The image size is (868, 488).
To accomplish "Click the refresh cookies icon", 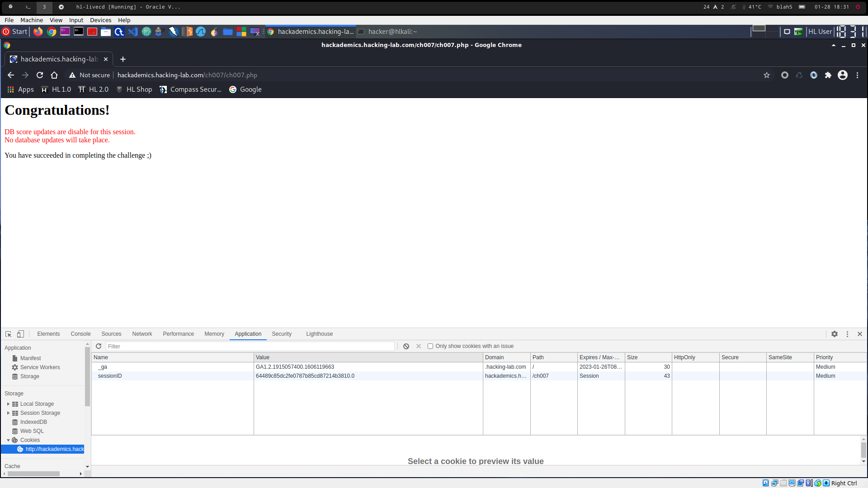I will click(99, 346).
